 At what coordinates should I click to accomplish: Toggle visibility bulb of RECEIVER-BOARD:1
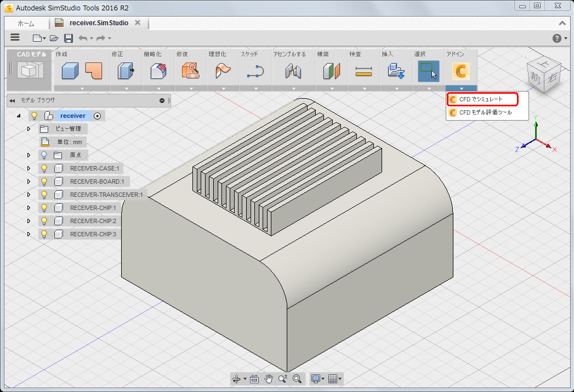coord(44,181)
